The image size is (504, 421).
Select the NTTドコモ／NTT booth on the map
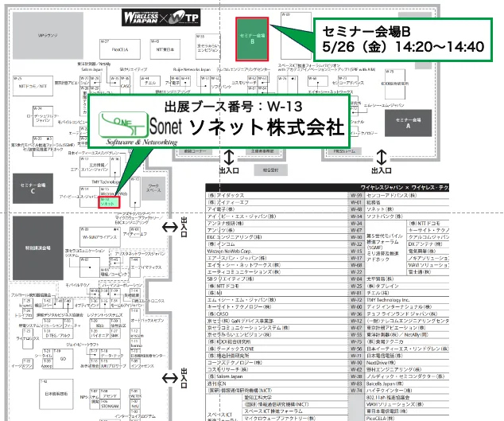click(x=33, y=86)
